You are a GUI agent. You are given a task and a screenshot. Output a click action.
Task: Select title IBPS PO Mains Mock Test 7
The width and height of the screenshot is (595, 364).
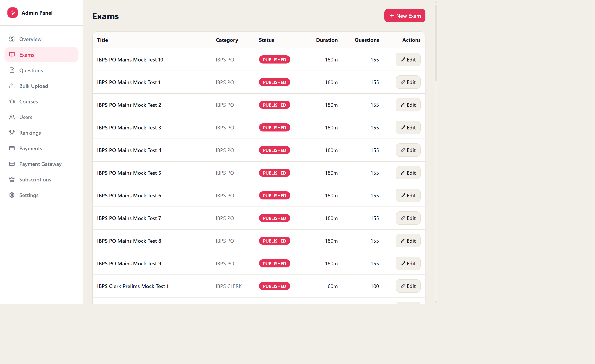click(129, 218)
